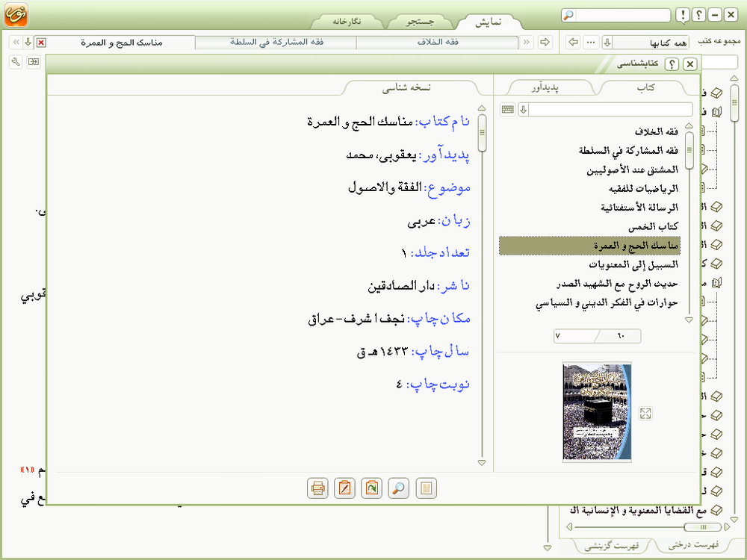Switch to the فقه المشاركة في السلطة document tab
The width and height of the screenshot is (747, 560).
276,42
